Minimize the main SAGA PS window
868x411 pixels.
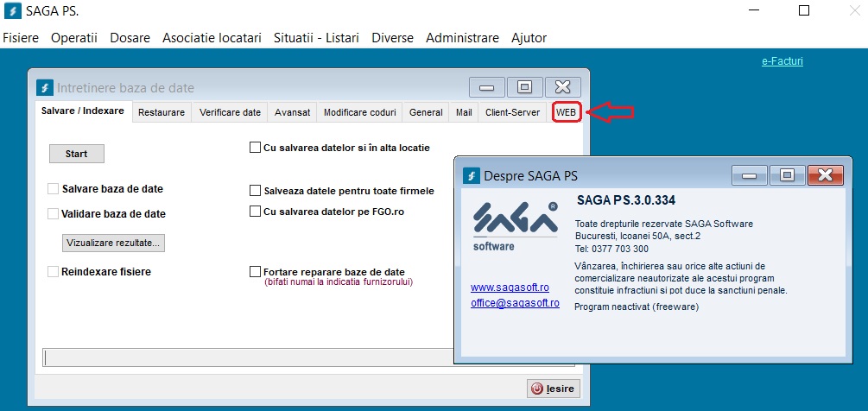click(x=753, y=10)
